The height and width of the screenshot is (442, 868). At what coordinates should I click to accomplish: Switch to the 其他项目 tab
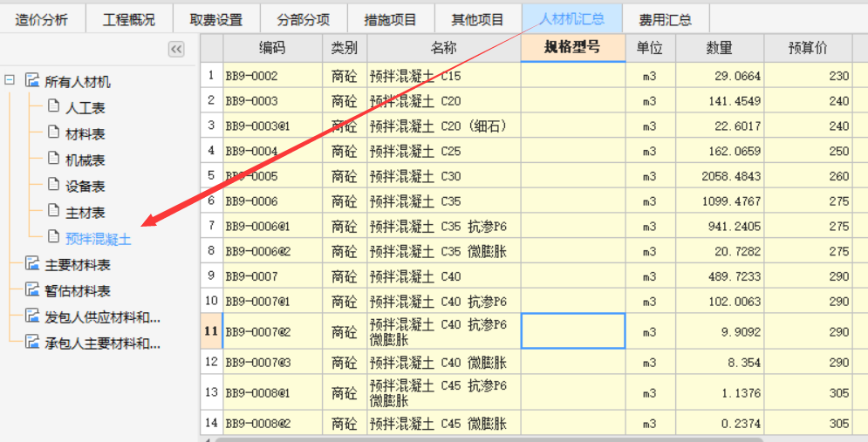[x=478, y=18]
